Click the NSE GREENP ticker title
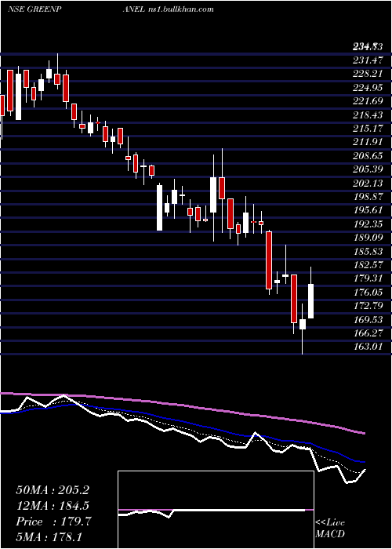Screen dimensions: 392x549 pyautogui.click(x=34, y=9)
